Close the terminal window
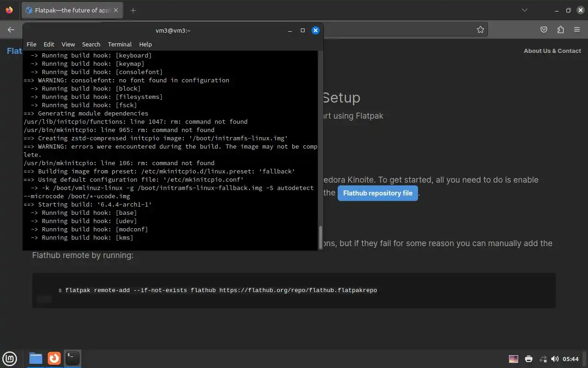This screenshot has height=368, width=588. (x=316, y=30)
